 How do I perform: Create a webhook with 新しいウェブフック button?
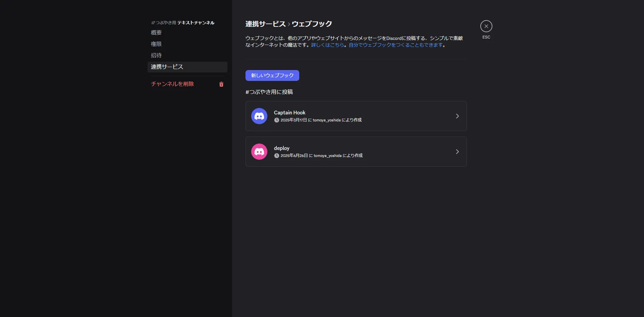272,75
